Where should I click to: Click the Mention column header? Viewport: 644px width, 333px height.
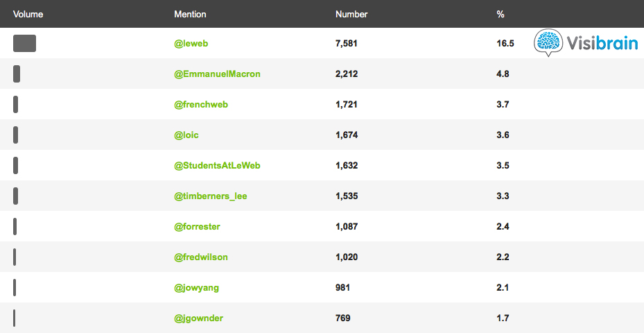click(x=190, y=14)
